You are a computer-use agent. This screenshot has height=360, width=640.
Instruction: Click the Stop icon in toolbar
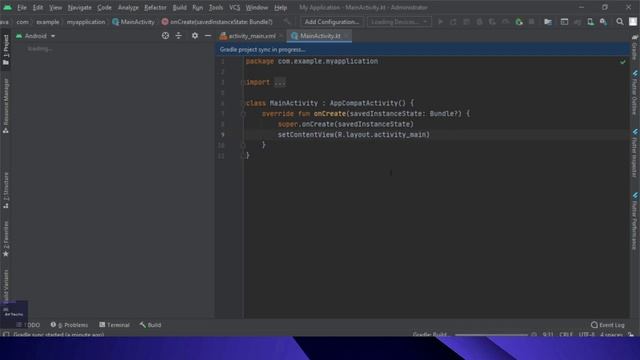click(531, 22)
